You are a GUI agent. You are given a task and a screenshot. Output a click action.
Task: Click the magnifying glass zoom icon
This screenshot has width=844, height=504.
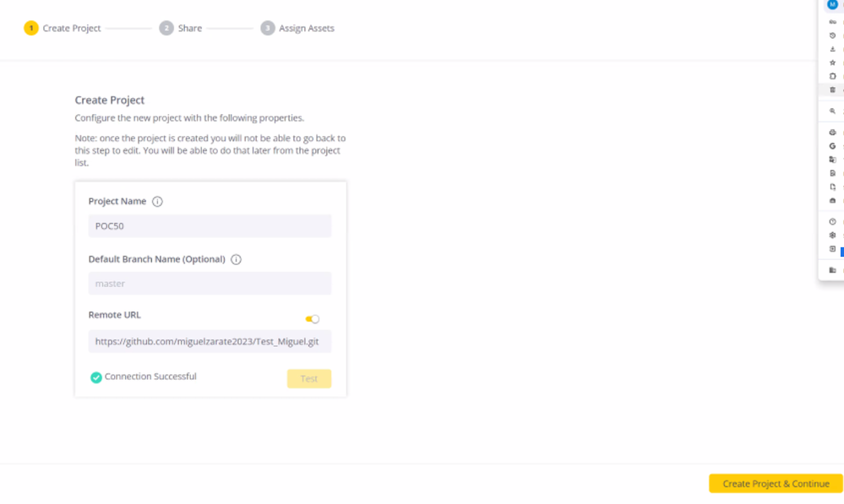click(x=832, y=111)
